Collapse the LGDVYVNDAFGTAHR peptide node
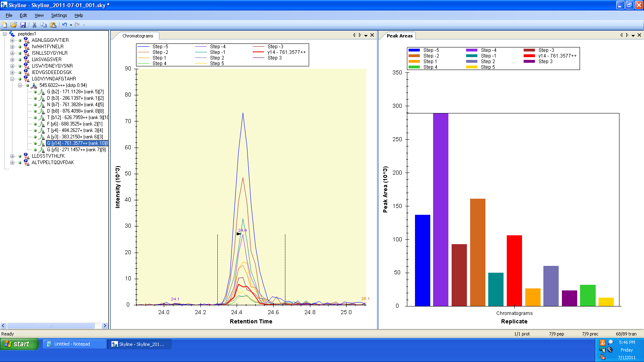 (12, 79)
